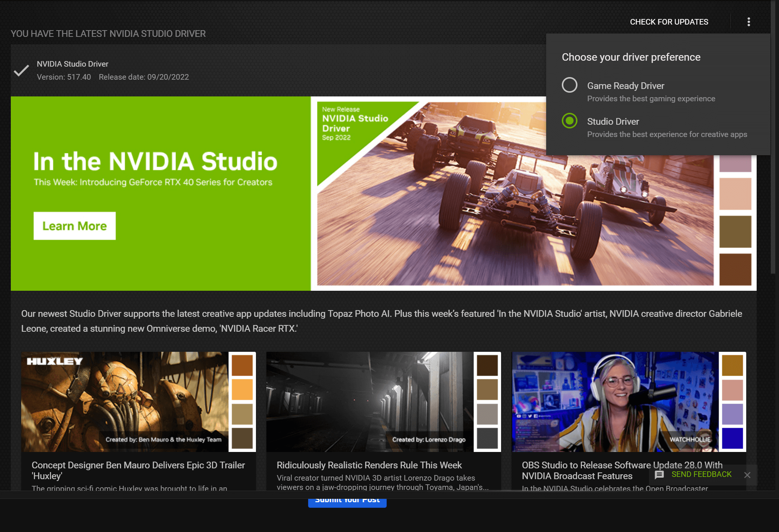Click the feedback chat bubble icon
Viewport: 779px width, 532px height.
pos(659,475)
